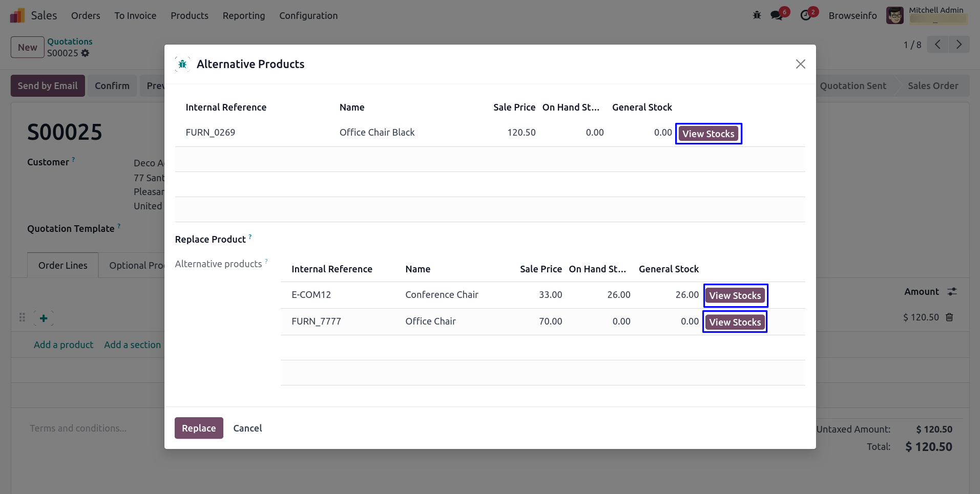Open the activities clock icon

(x=806, y=15)
